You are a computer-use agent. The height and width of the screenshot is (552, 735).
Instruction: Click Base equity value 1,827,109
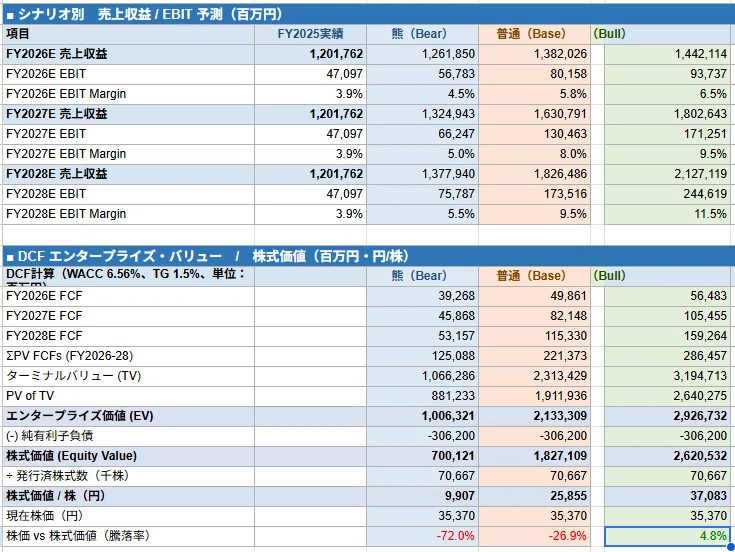560,456
